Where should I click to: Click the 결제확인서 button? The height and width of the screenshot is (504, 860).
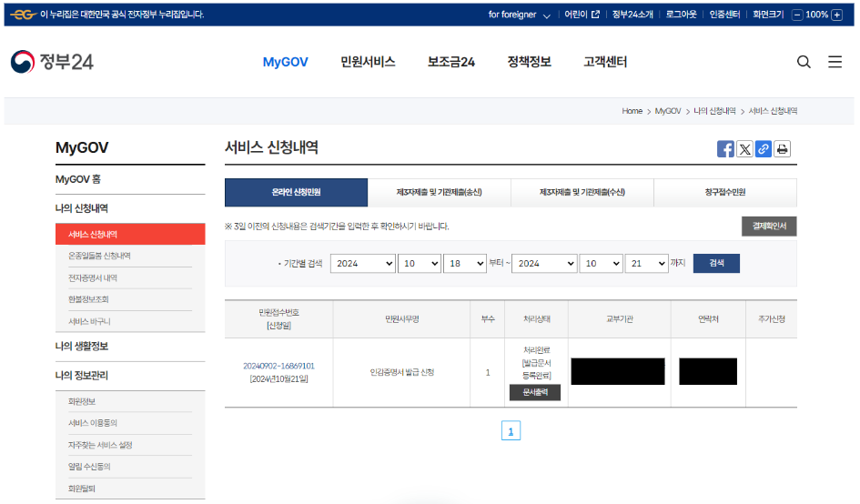(769, 226)
